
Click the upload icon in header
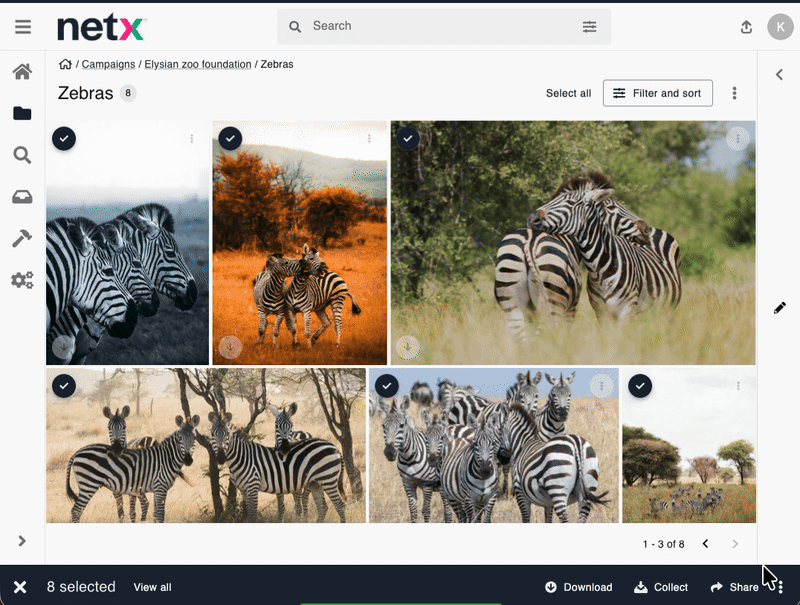(746, 27)
